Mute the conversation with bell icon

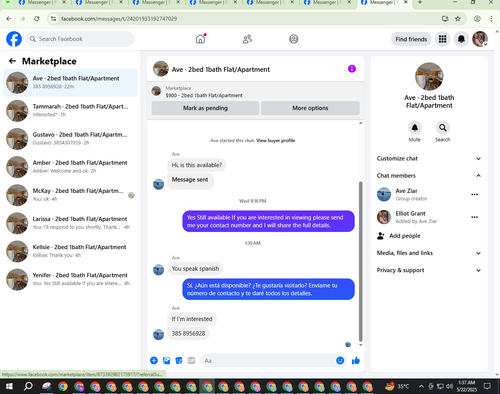point(415,128)
